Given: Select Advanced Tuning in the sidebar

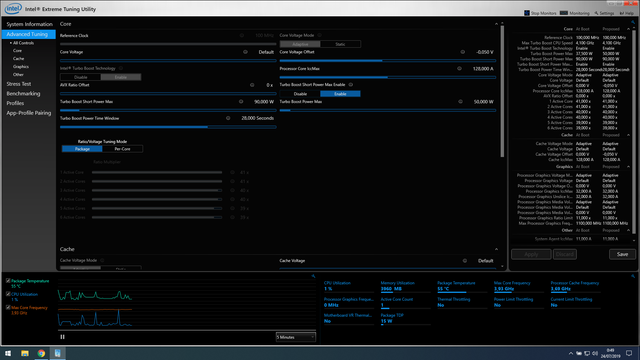Looking at the screenshot, I should [x=29, y=34].
